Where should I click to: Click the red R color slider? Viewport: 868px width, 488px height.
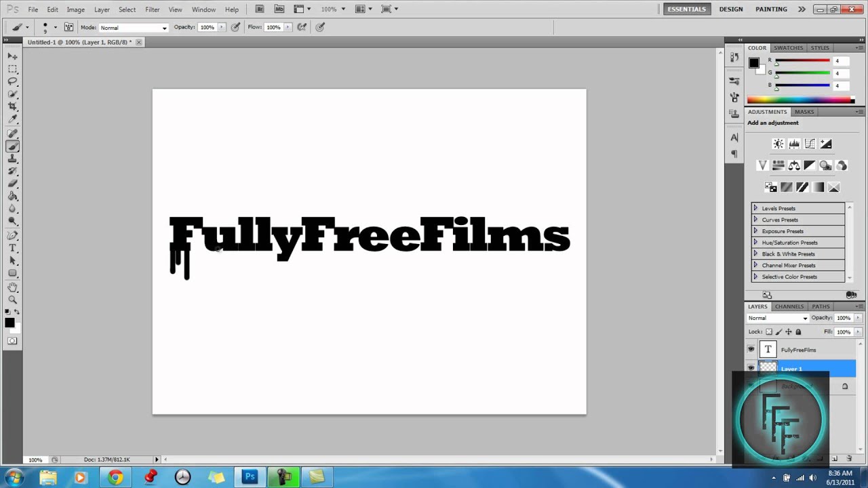point(803,61)
